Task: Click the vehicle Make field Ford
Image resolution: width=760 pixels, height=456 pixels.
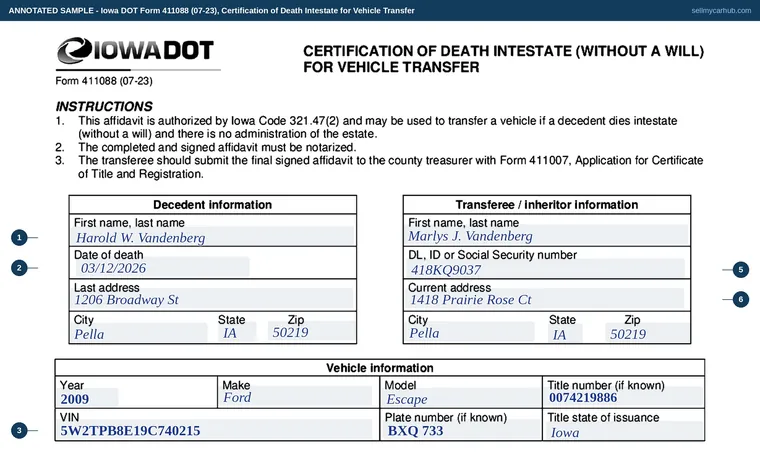Action: pyautogui.click(x=297, y=397)
